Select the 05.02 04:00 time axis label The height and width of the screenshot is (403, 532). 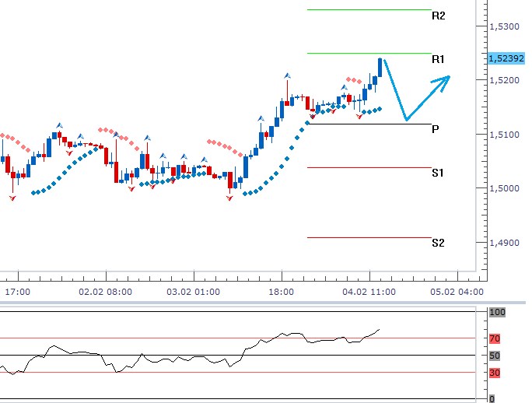[458, 292]
